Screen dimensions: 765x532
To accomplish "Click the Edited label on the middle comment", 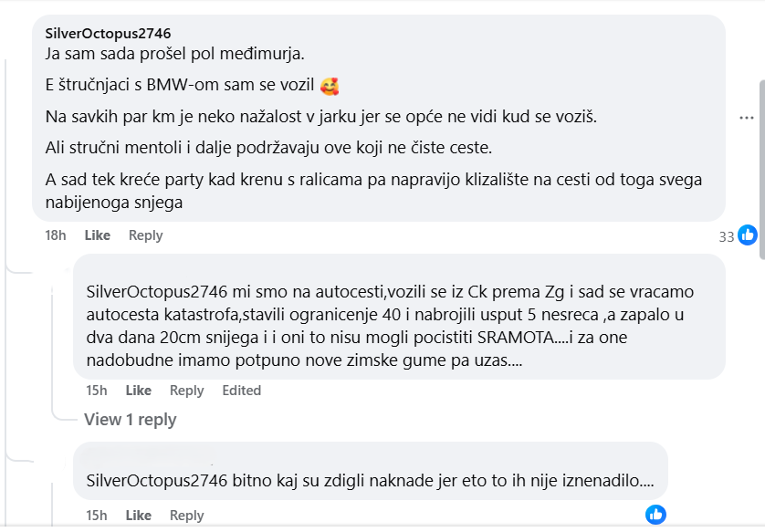I will point(241,390).
